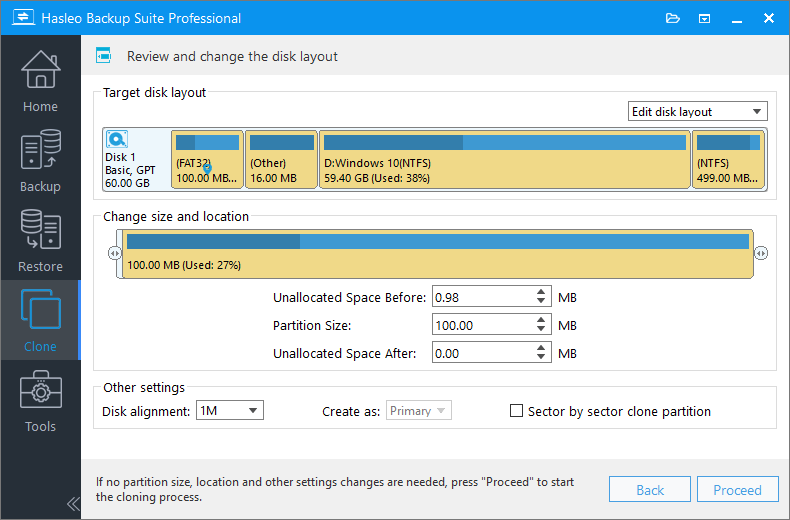Click '100.00 MB (Used: 27%)' text
Viewport: 790px width, 520px height.
pyautogui.click(x=184, y=265)
